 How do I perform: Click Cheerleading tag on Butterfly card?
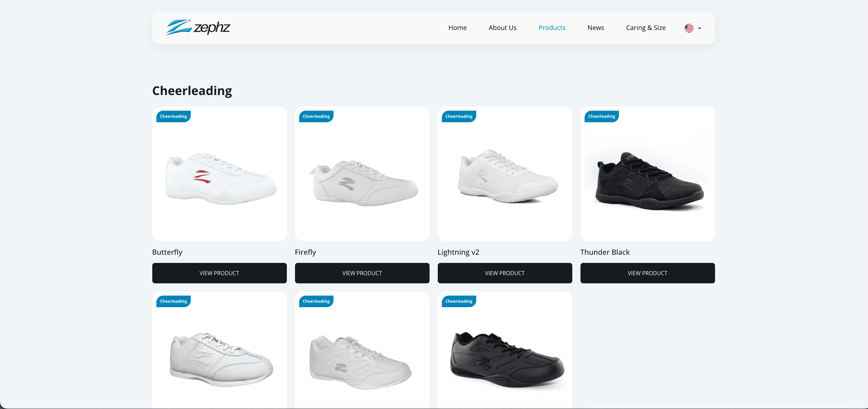click(173, 116)
